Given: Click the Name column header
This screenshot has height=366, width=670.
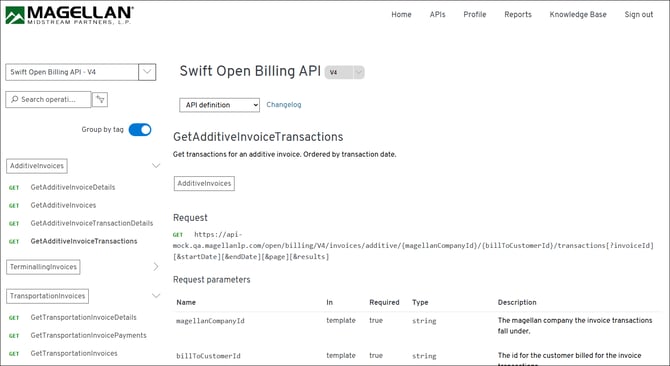Looking at the screenshot, I should tap(186, 302).
